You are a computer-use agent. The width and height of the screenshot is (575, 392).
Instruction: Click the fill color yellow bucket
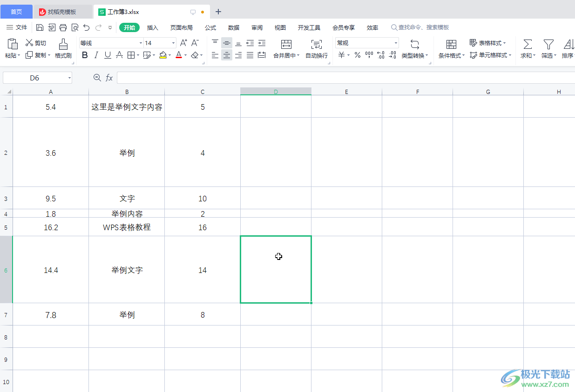pyautogui.click(x=162, y=55)
